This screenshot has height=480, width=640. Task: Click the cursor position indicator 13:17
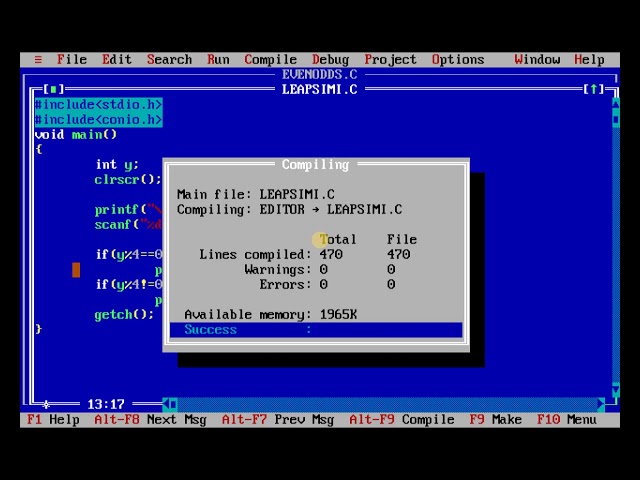tap(106, 404)
